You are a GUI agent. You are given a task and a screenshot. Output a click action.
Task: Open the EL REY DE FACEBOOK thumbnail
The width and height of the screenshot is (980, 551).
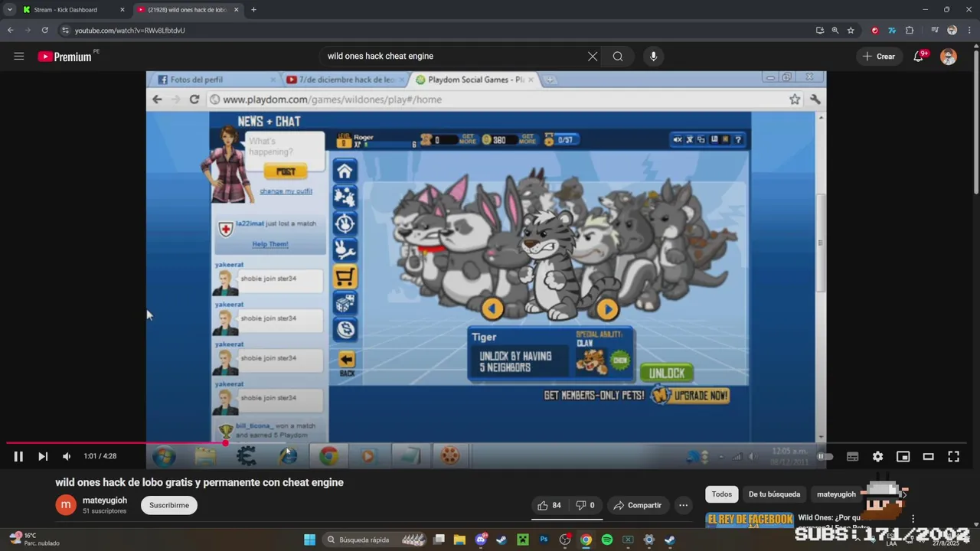(x=750, y=520)
